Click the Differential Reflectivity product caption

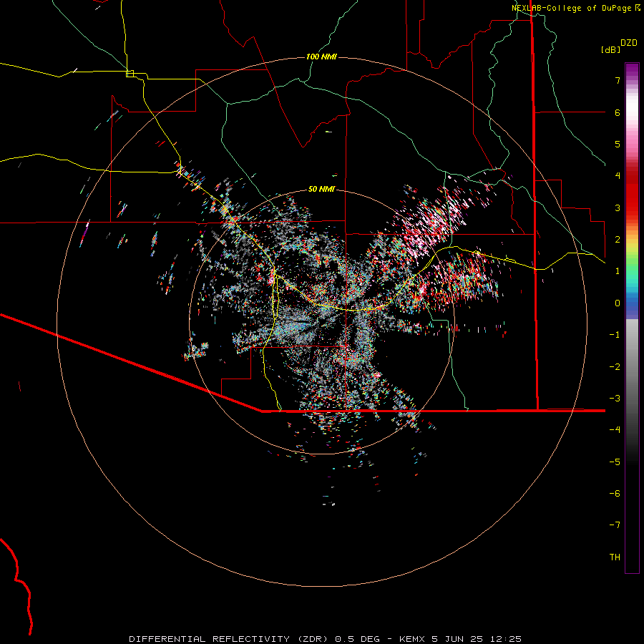pyautogui.click(x=325, y=639)
